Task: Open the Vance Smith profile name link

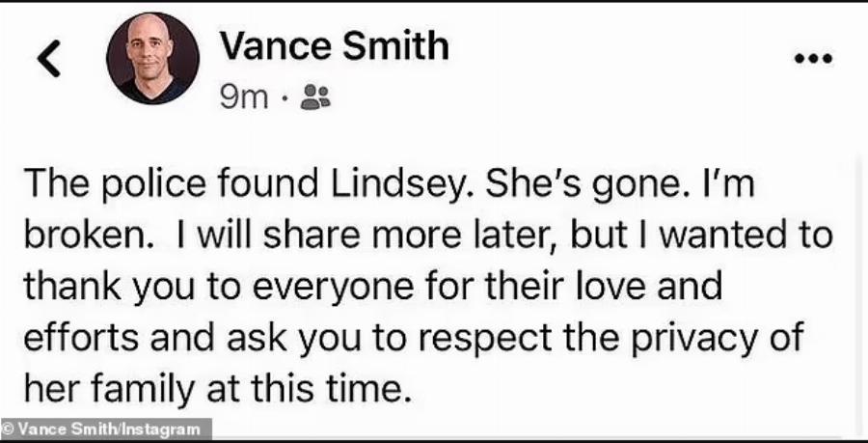Action: (x=335, y=44)
